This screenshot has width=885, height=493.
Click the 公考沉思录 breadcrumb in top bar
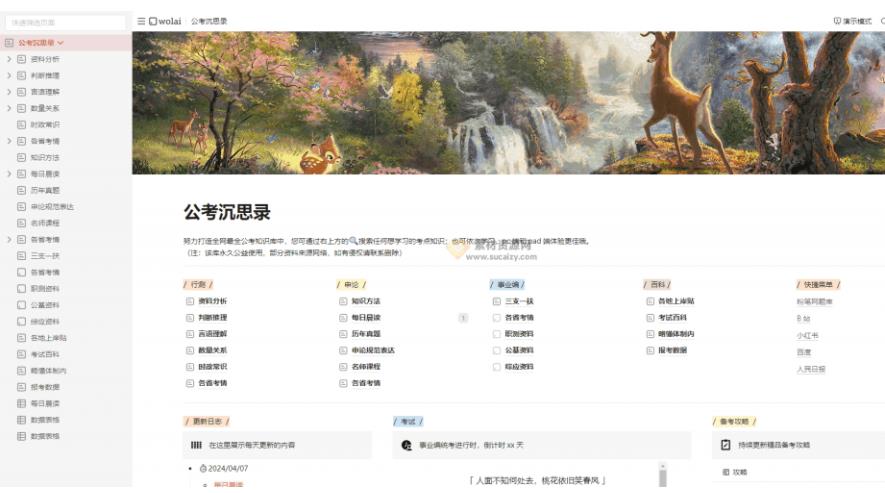pos(209,21)
